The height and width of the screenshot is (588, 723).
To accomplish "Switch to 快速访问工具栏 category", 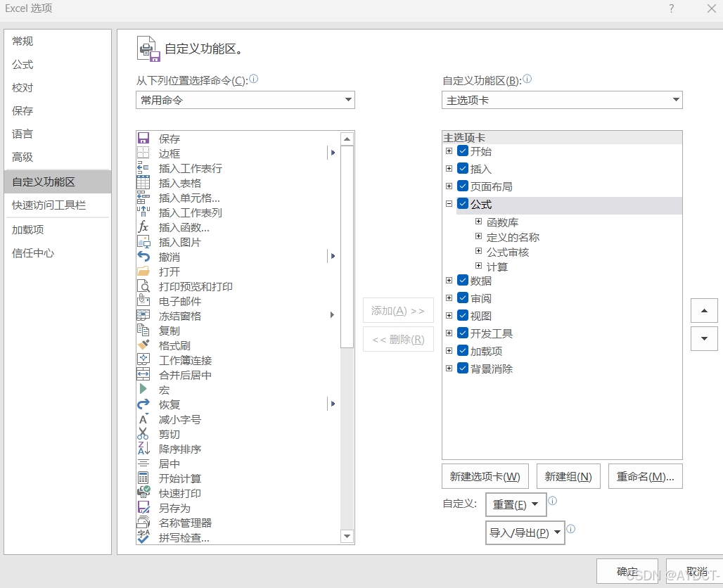I will pyautogui.click(x=58, y=205).
